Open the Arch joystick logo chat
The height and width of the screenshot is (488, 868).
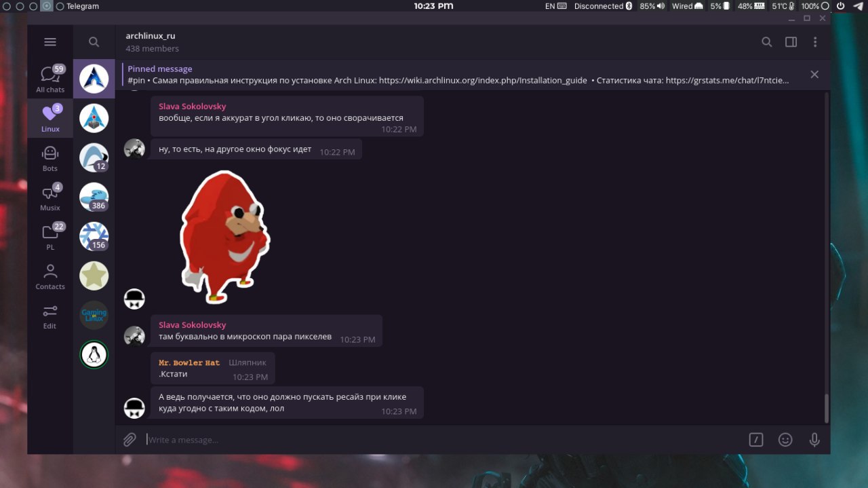pos(94,119)
